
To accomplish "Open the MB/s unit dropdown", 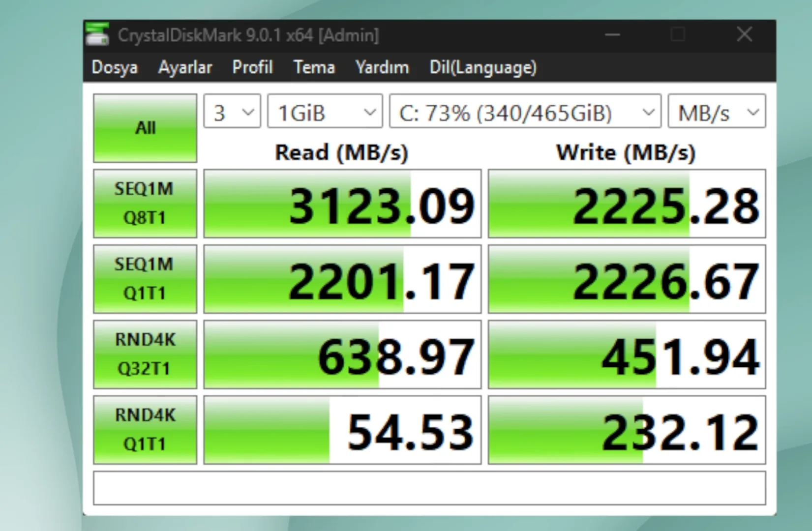I will (717, 111).
